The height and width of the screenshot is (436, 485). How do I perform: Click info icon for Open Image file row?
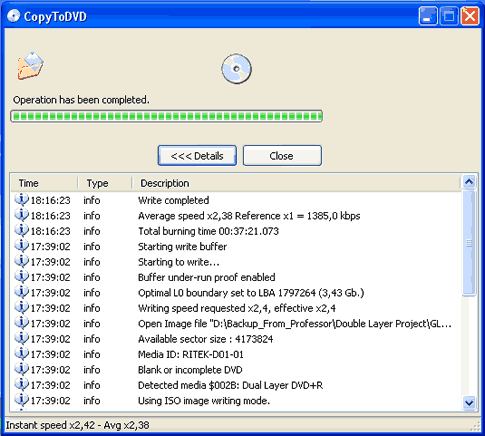pyautogui.click(x=21, y=323)
